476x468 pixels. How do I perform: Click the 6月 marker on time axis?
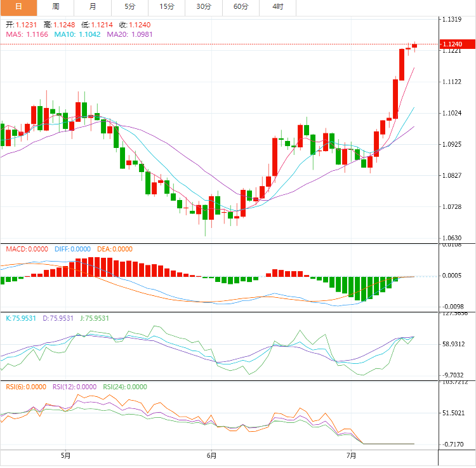point(211,455)
